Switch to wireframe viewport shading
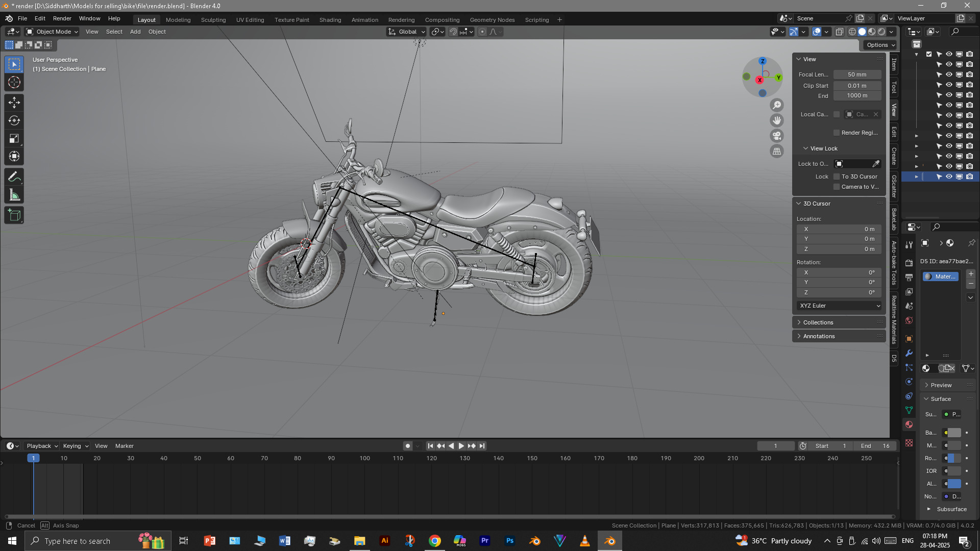 click(x=852, y=32)
